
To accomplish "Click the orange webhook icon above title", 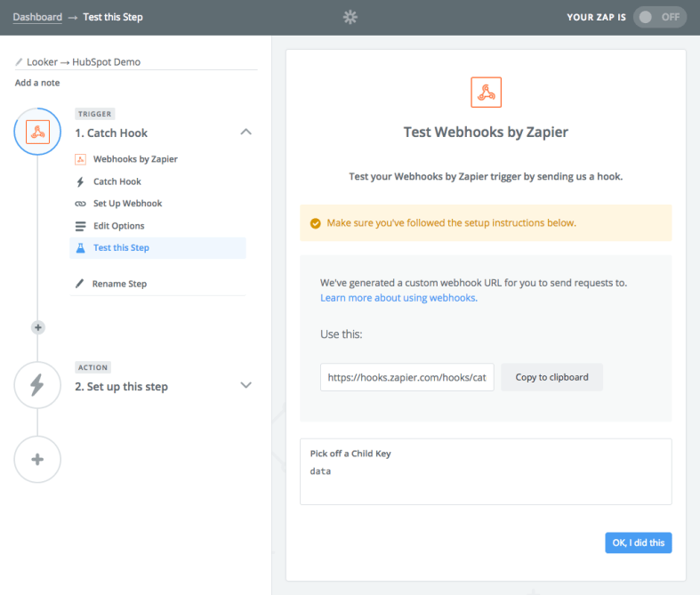I will (x=486, y=92).
